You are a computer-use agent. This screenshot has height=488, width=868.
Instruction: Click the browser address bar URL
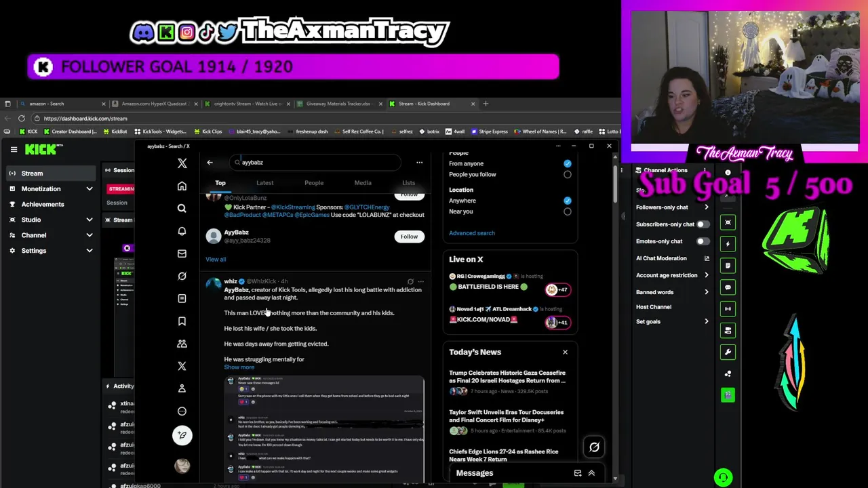[x=85, y=119]
